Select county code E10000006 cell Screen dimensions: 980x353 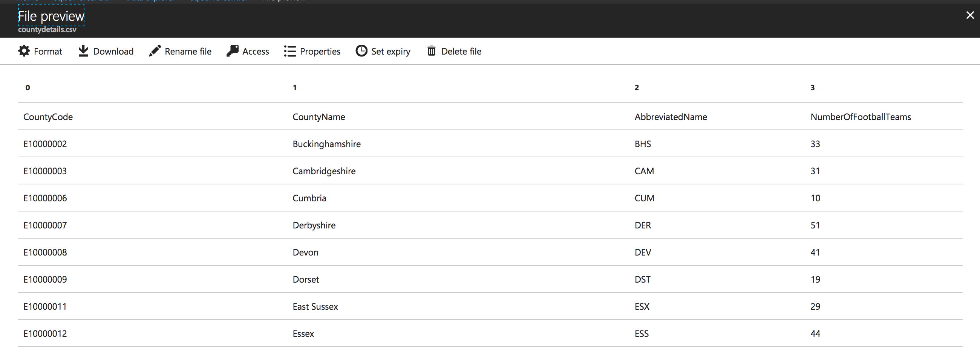click(x=45, y=198)
